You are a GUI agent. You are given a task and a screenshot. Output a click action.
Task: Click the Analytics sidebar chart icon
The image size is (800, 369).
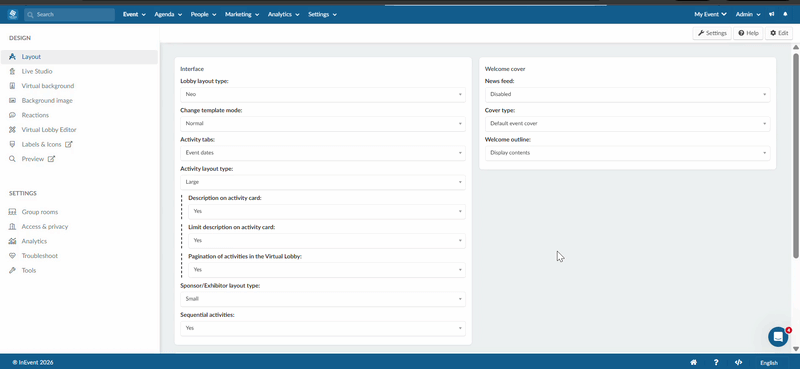[12, 241]
